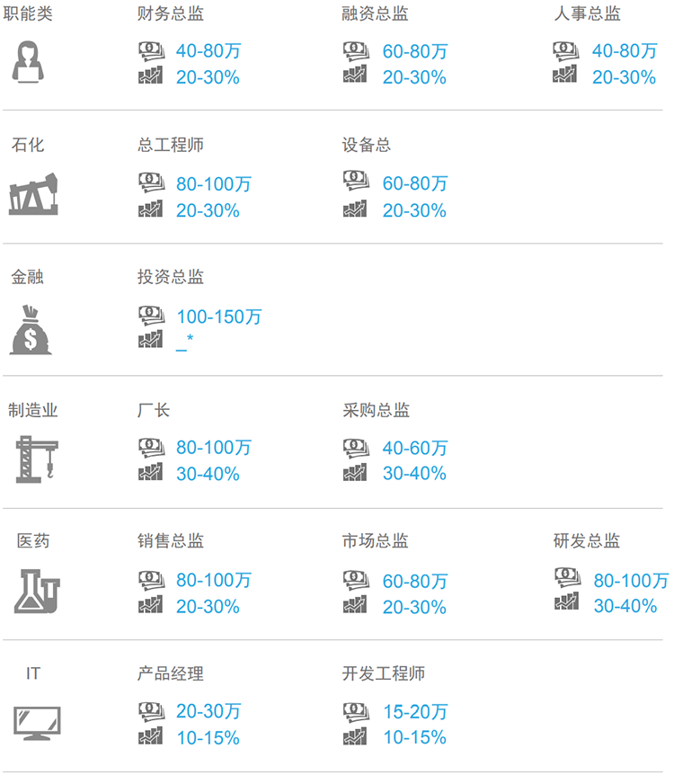Click the growth chart icon under 研发总监

click(x=567, y=601)
